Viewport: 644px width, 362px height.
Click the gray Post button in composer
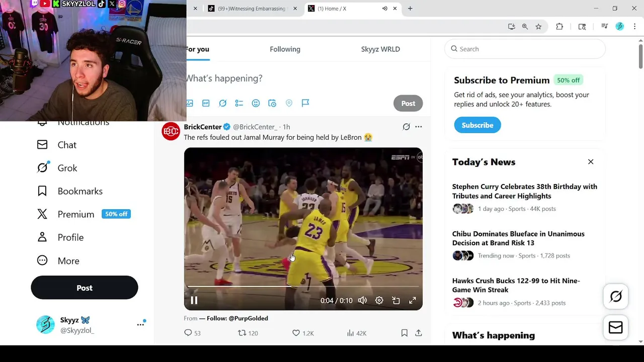click(408, 103)
